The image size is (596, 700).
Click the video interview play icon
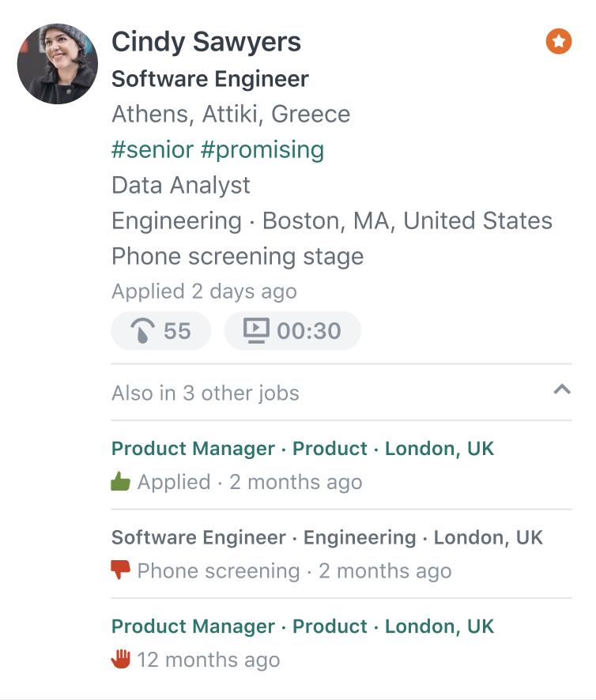click(x=256, y=330)
